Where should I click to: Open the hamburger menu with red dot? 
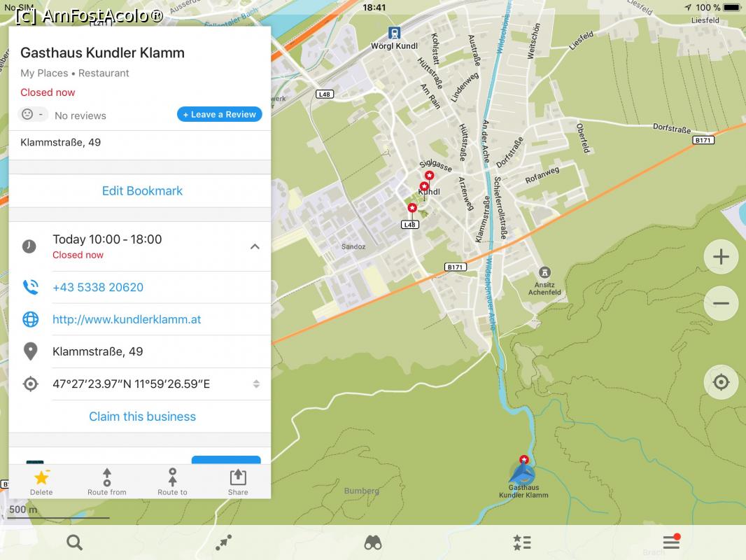[671, 542]
